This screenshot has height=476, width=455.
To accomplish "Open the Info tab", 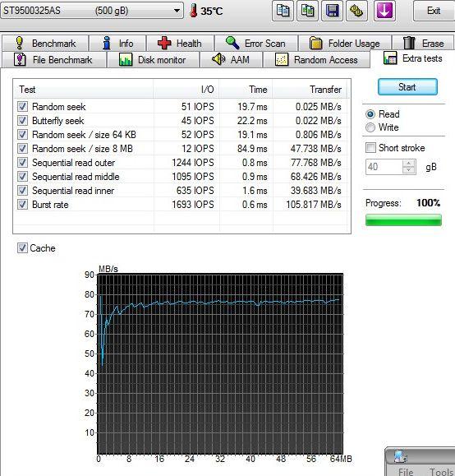I will pyautogui.click(x=117, y=44).
